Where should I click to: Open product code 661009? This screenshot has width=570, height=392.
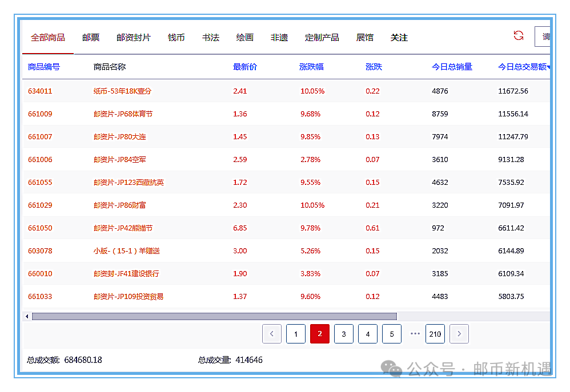click(40, 114)
